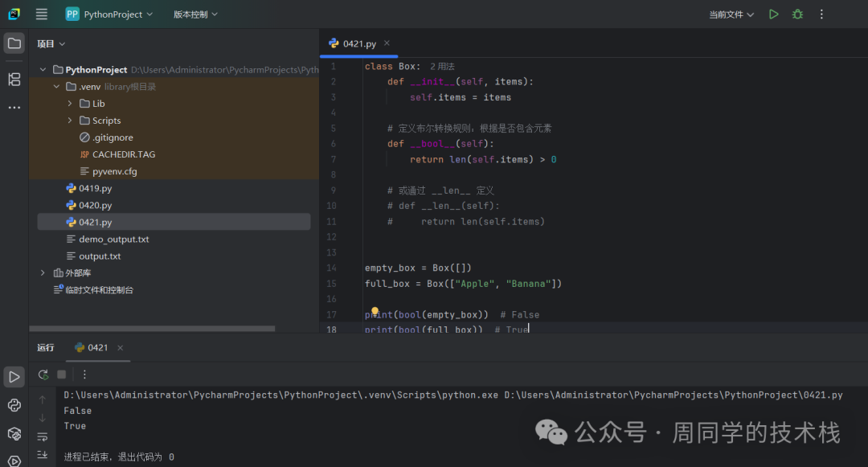Expand the 外部库 node

click(43, 273)
